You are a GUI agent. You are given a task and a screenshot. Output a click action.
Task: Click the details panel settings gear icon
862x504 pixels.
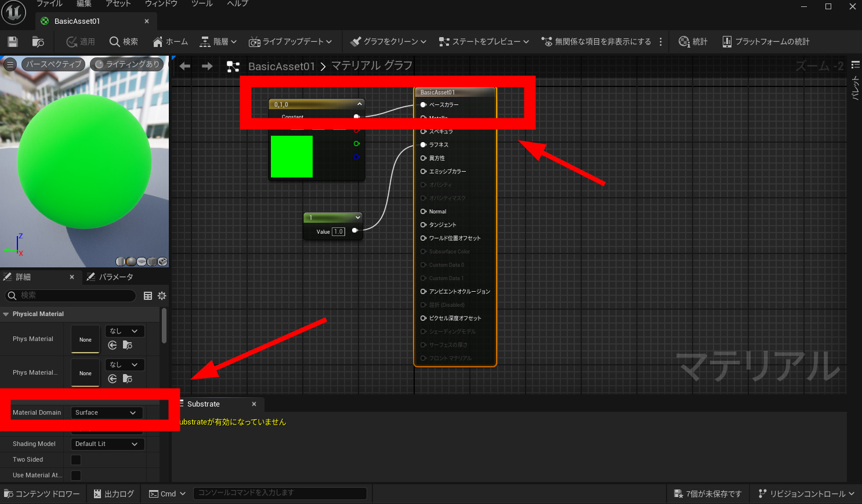pos(162,296)
